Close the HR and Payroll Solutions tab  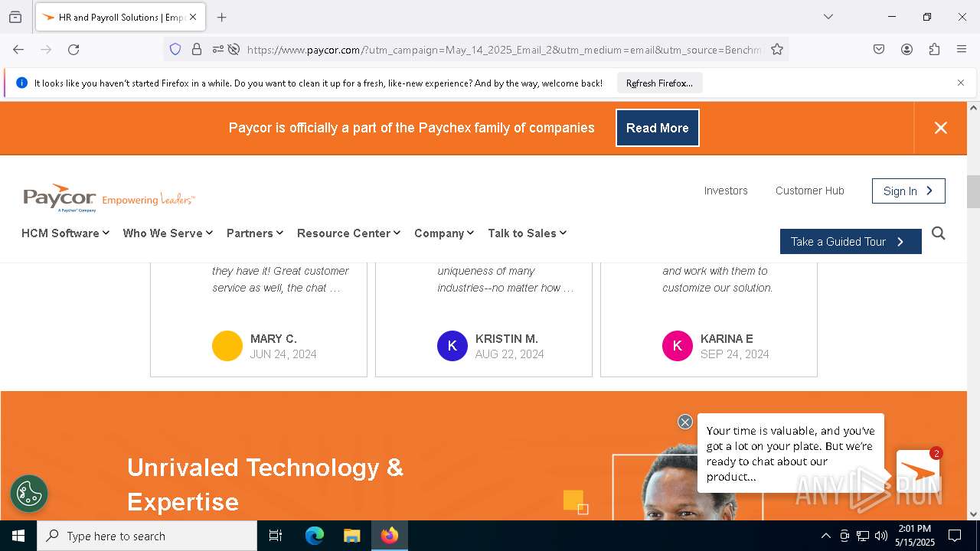click(x=193, y=17)
